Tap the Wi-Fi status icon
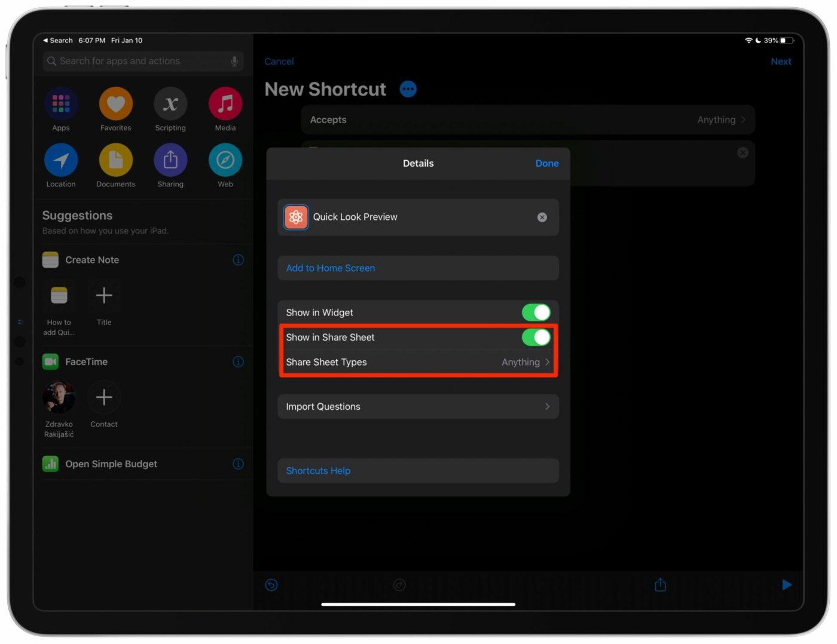Image resolution: width=837 pixels, height=644 pixels. (x=748, y=41)
